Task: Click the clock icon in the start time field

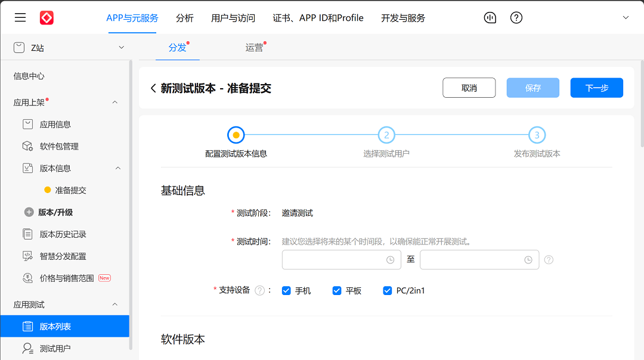Action: (390, 260)
